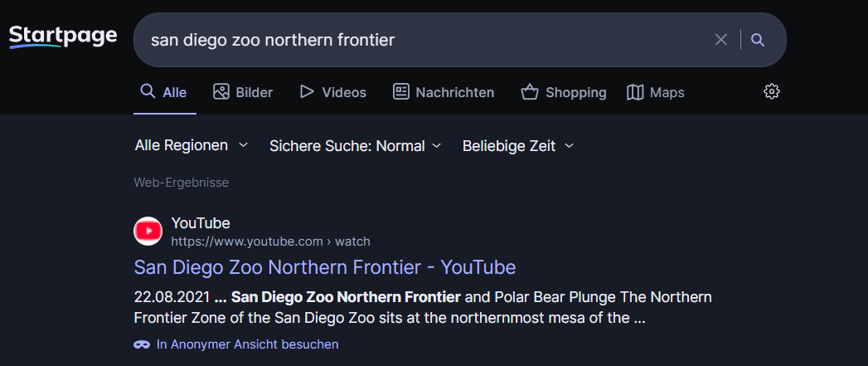
Task: Expand the Beliebige Zeit filter
Action: tap(517, 146)
